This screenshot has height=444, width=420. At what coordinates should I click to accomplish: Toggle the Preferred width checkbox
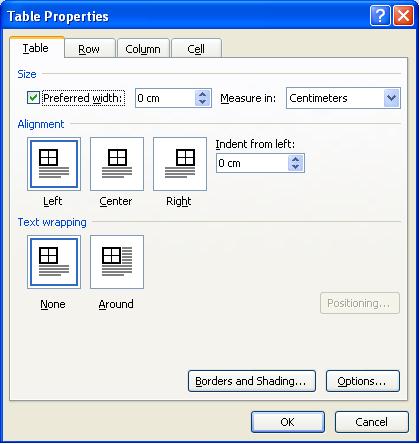pyautogui.click(x=33, y=98)
